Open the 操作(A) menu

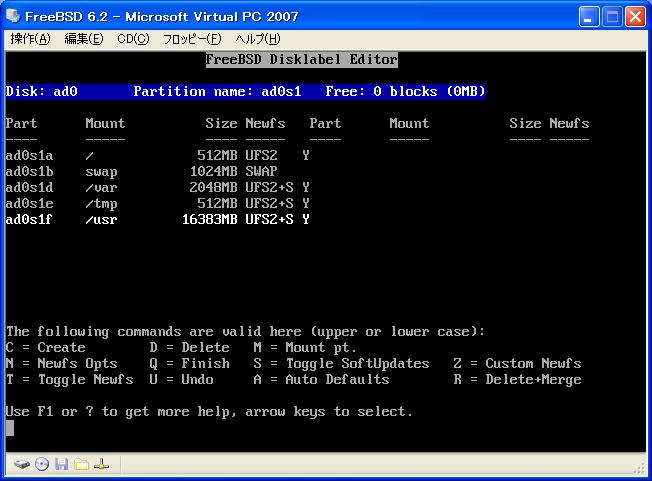(x=30, y=39)
